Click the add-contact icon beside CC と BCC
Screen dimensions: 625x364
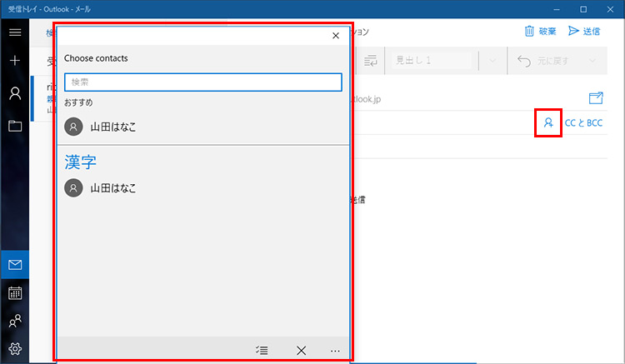pos(547,123)
